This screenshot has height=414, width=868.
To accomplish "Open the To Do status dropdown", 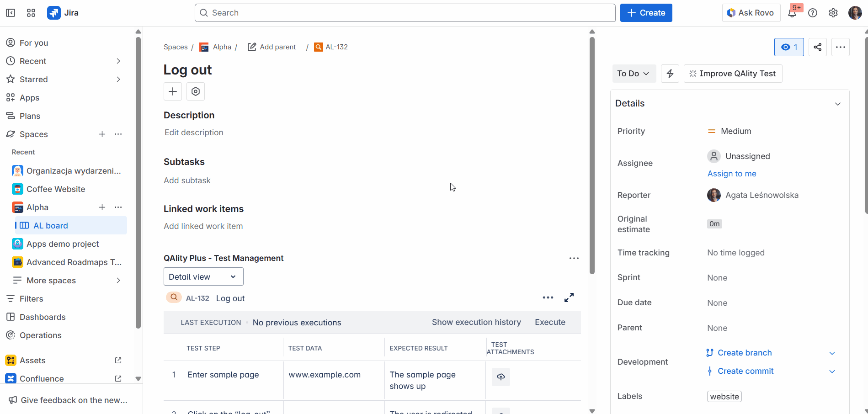I will [634, 74].
